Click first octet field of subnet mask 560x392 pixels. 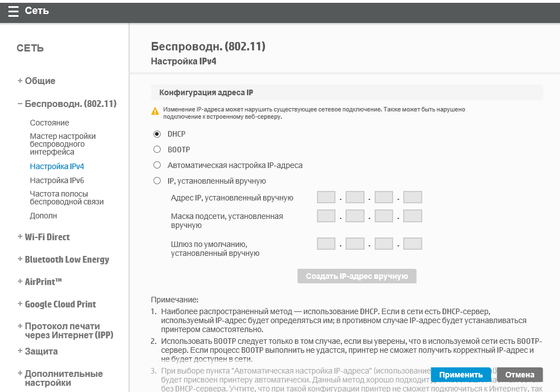326,216
